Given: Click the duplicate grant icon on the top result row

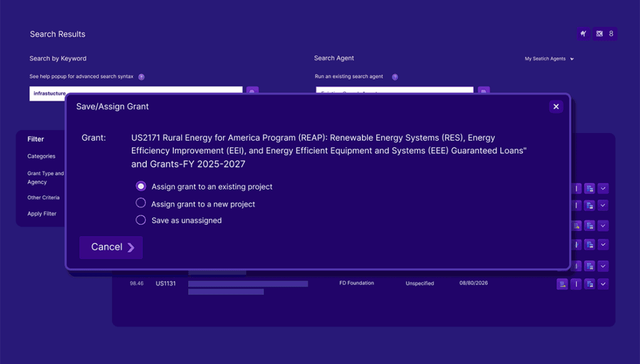Looking at the screenshot, I should pyautogui.click(x=588, y=188).
